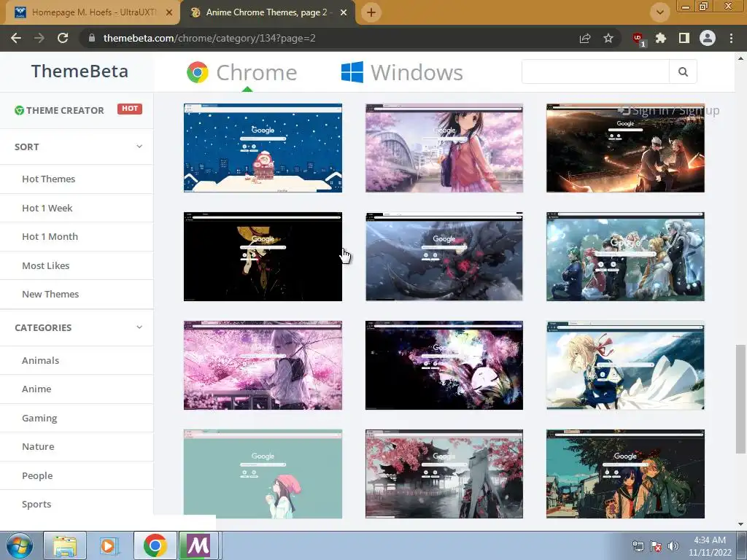Collapse the CATEGORIES section chevron
This screenshot has height=560, width=747.
pyautogui.click(x=139, y=327)
